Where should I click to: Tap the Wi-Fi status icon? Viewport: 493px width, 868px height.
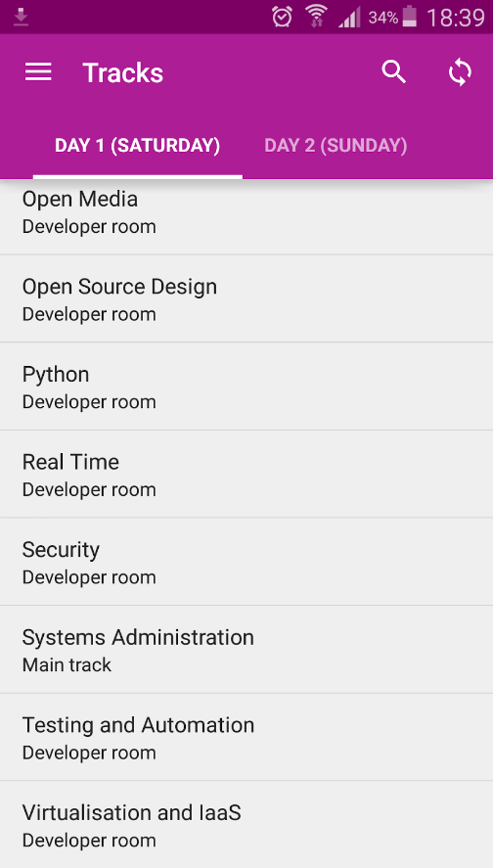(317, 16)
